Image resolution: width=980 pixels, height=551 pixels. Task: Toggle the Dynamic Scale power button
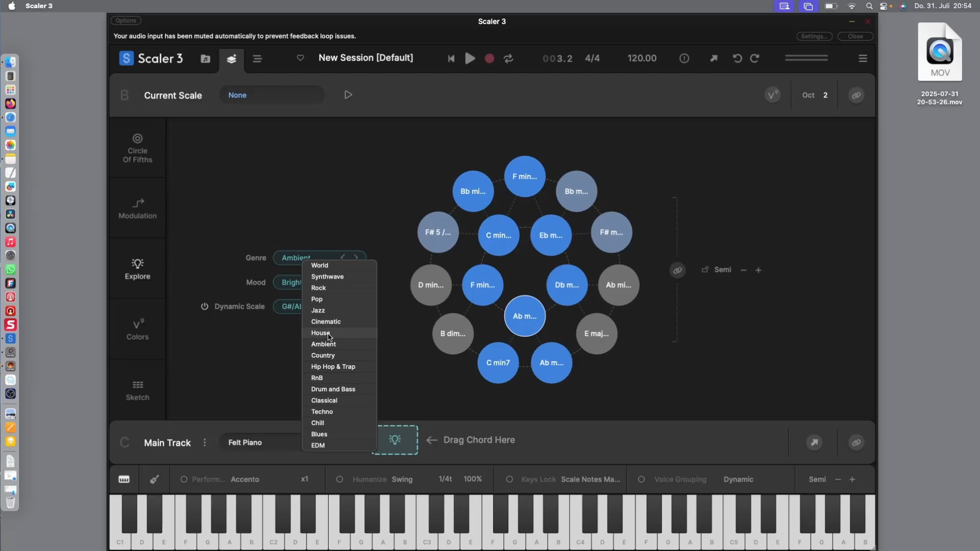coord(204,306)
